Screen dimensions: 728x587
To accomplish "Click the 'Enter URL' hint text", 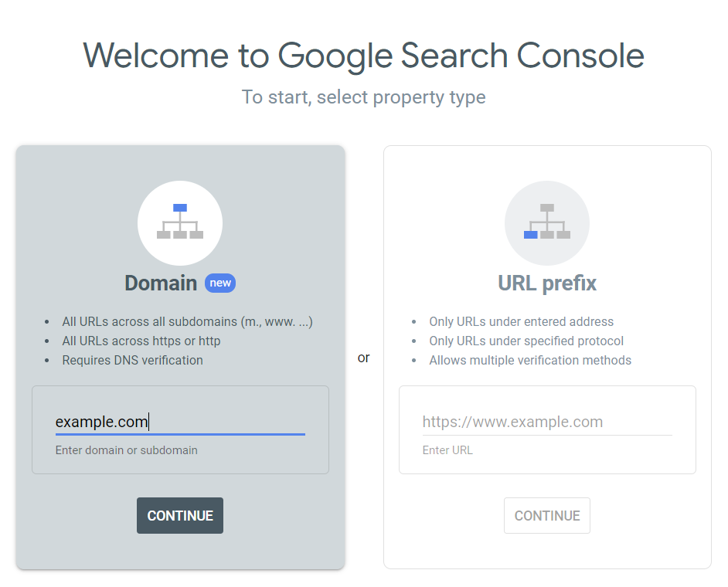I will (448, 450).
